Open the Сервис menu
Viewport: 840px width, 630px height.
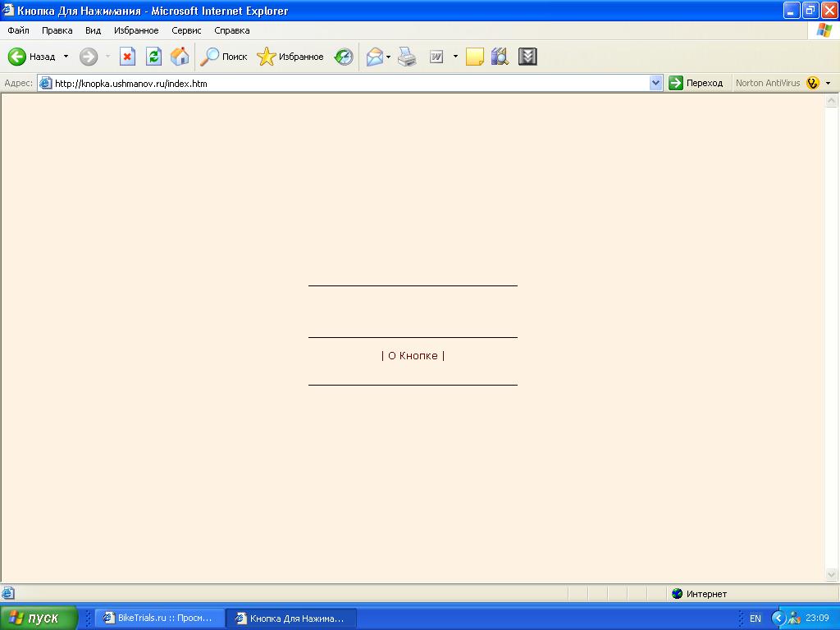point(186,30)
